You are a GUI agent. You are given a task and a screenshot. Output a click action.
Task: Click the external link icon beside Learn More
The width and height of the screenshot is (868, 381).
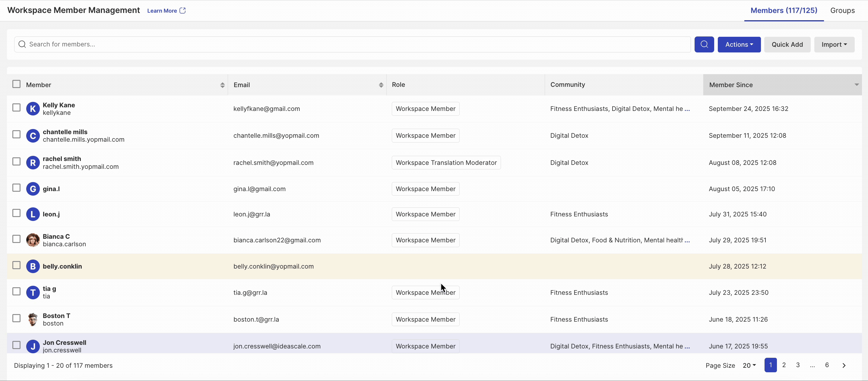click(183, 11)
